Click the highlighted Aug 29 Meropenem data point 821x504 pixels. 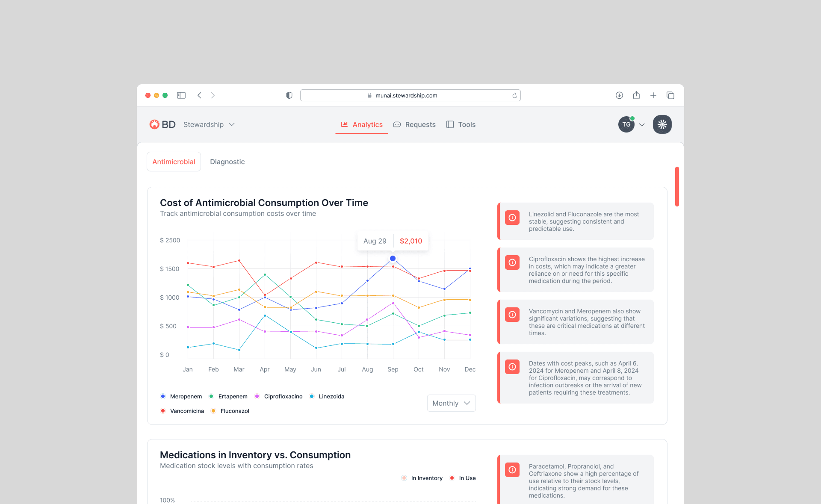pos(393,258)
